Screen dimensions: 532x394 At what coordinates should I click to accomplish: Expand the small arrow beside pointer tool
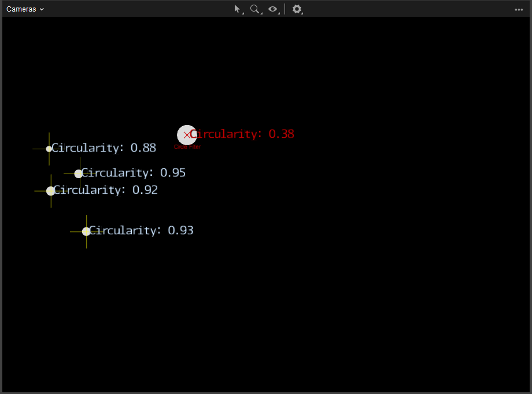[x=243, y=13]
